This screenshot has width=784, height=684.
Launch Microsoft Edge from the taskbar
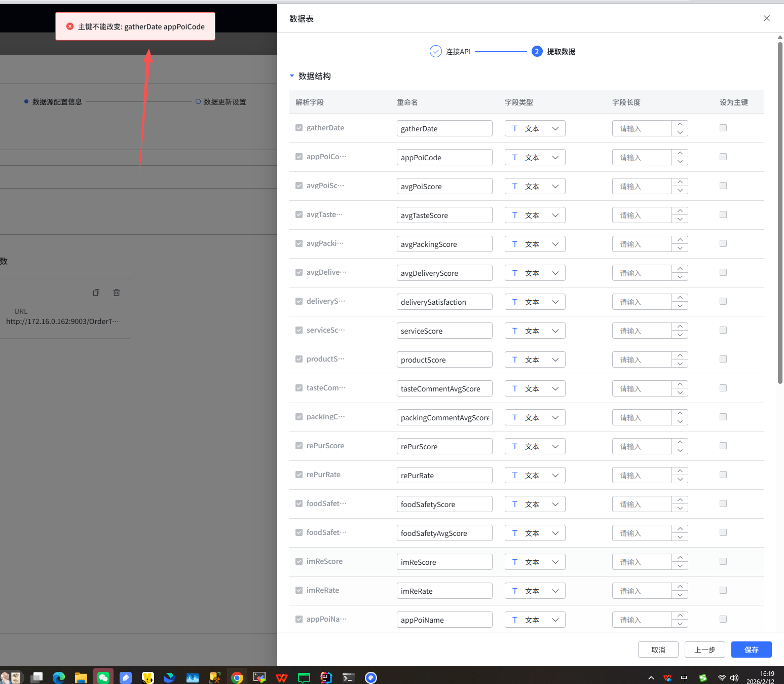click(59, 677)
